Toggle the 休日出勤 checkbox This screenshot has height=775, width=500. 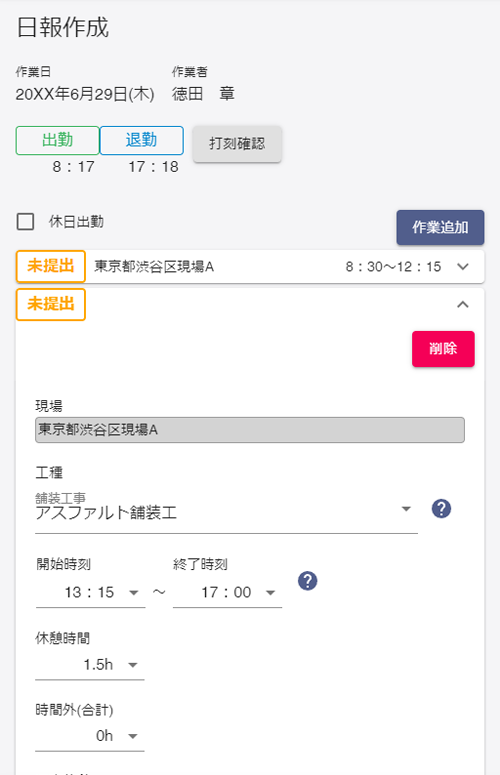click(25, 221)
